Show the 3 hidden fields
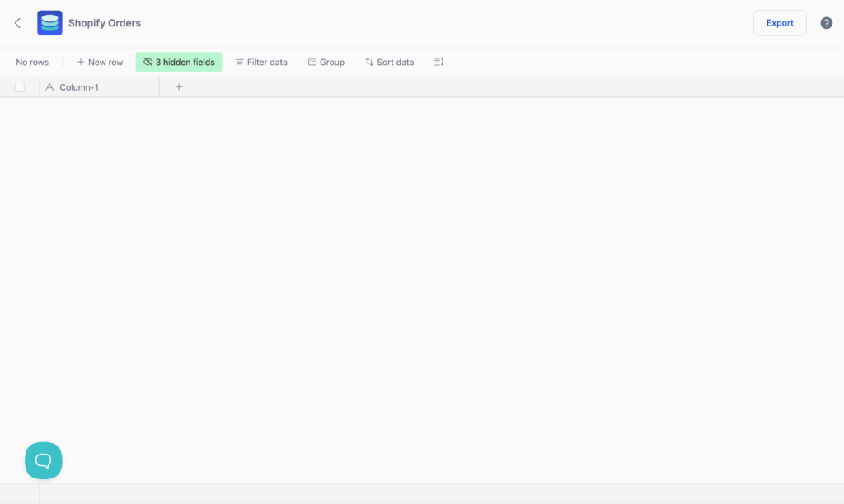 click(x=178, y=62)
